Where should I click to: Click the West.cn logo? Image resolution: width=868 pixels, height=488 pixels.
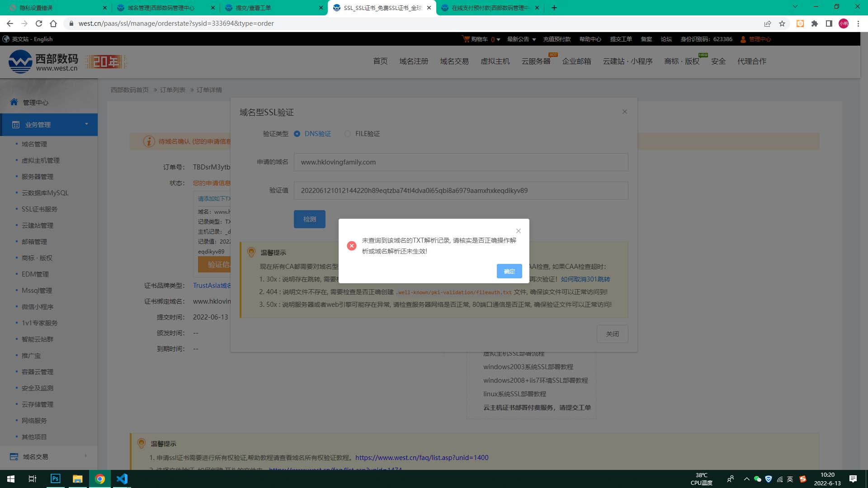click(x=43, y=61)
